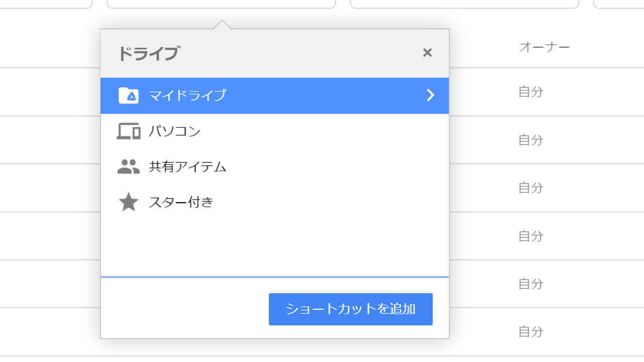Click 自分 in the fourth file row
The height and width of the screenshot is (362, 644).
pos(531,236)
